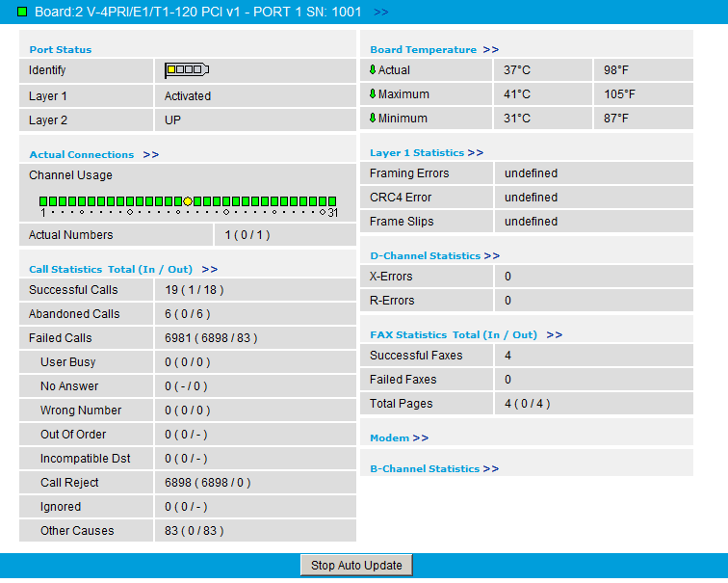
Task: Click the last green channel square at 31
Action: pyautogui.click(x=332, y=201)
